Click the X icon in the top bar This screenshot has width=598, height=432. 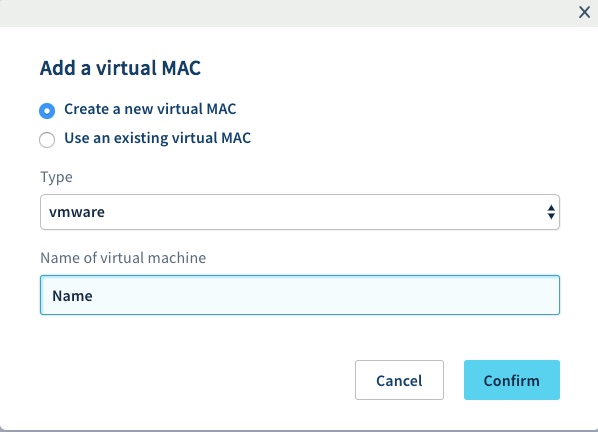point(584,12)
